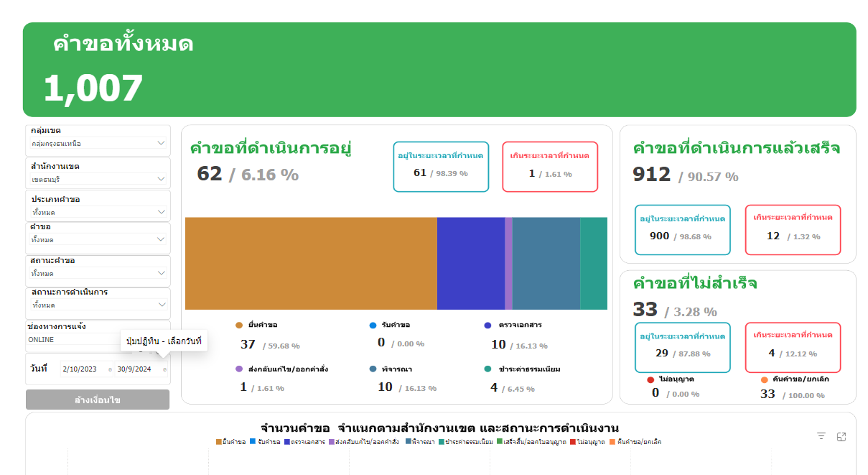Viewport: 868px width, 475px height.
Task: Click the filter icon on the bottom chart
Action: pos(821,436)
